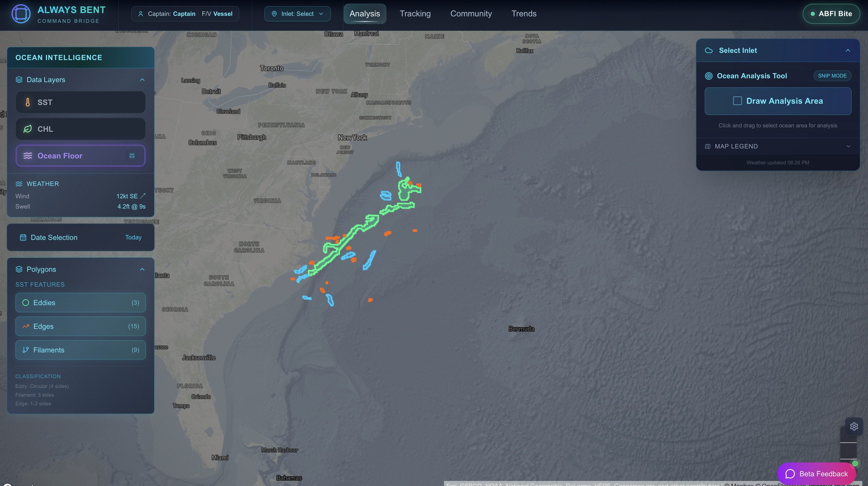Viewport: 868px width, 486px height.
Task: Expand the MAP LEGEND section
Action: 848,146
